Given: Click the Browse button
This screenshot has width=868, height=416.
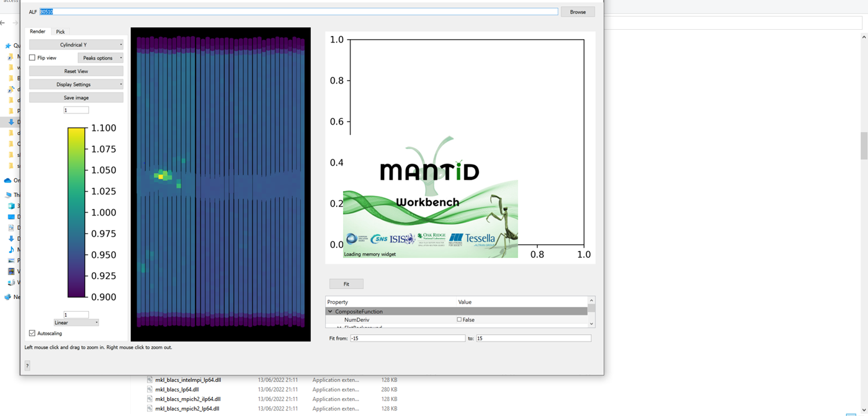Looking at the screenshot, I should (578, 12).
